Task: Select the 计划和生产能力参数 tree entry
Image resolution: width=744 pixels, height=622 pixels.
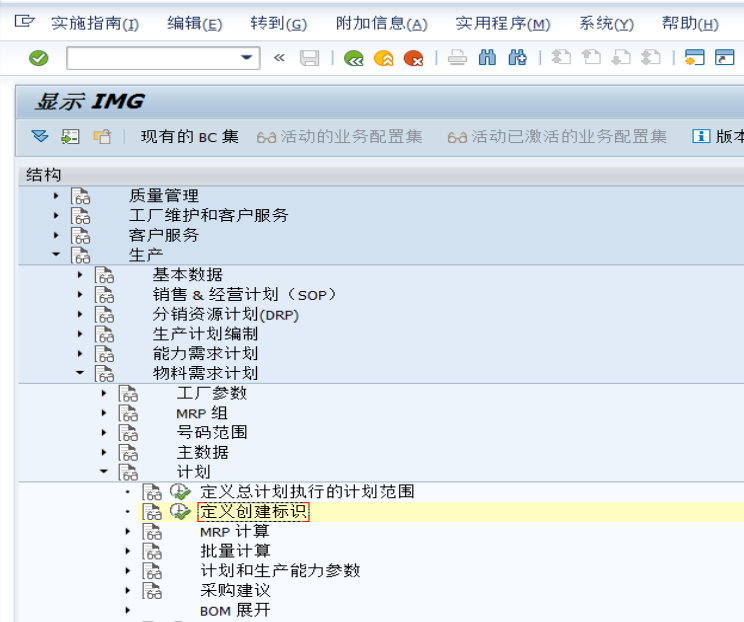Action: [x=280, y=571]
